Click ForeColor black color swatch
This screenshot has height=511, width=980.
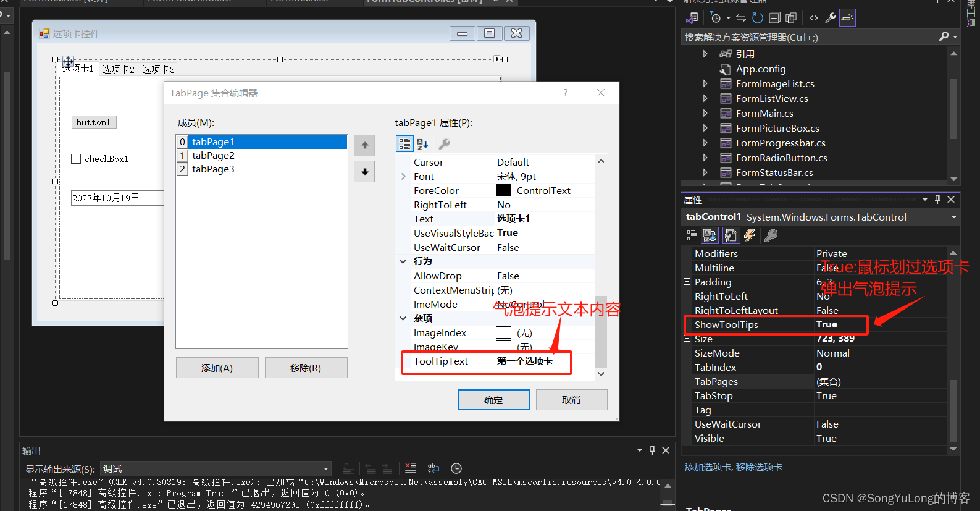503,191
